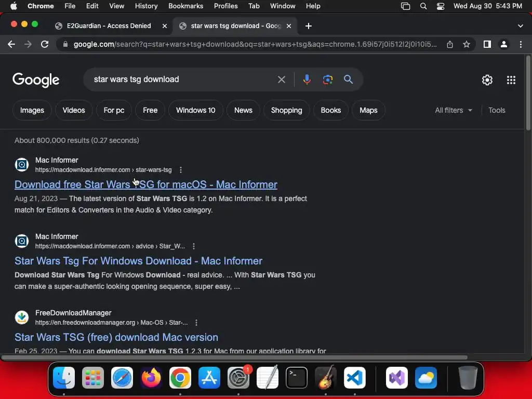Open App Store from the dock
The image size is (532, 399).
click(209, 378)
